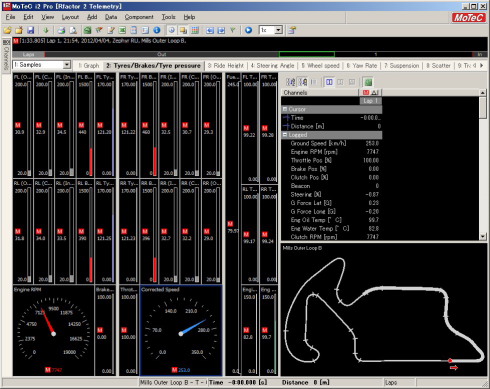The image size is (490, 389).
Task: Click the Corrected Speed dial gauge
Action: click(181, 330)
